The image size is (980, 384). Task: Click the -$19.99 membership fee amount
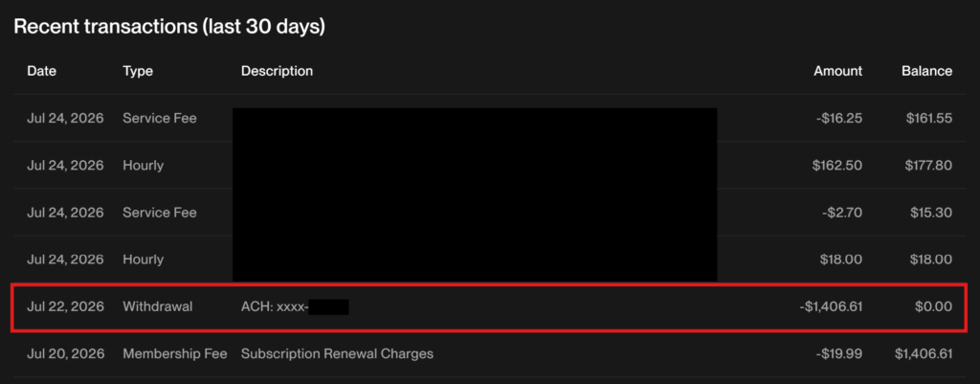pos(838,353)
